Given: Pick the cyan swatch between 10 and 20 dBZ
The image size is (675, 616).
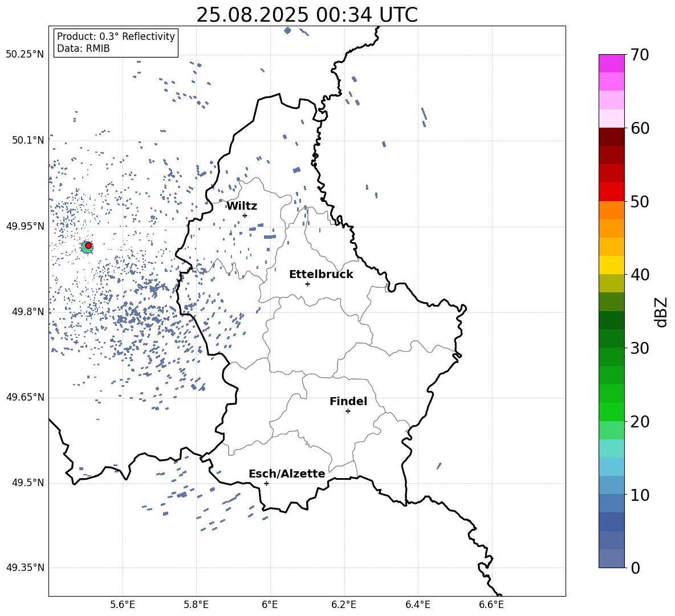Looking at the screenshot, I should [612, 467].
